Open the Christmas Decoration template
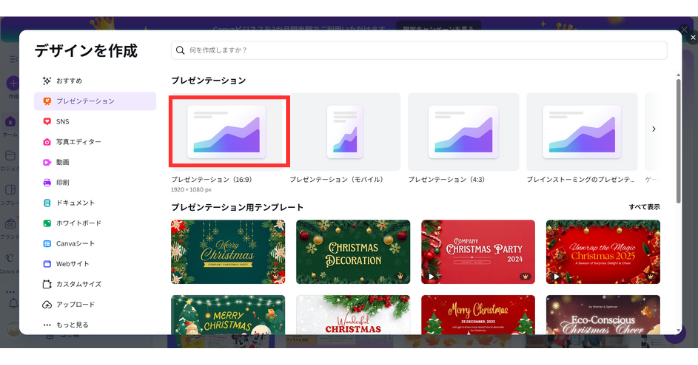The width and height of the screenshot is (698, 365). click(353, 252)
